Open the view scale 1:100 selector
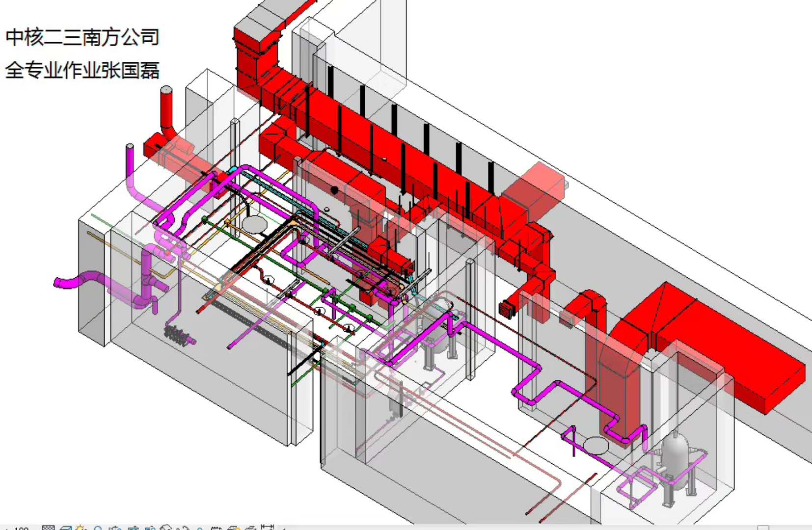812x530 pixels. pyautogui.click(x=19, y=528)
